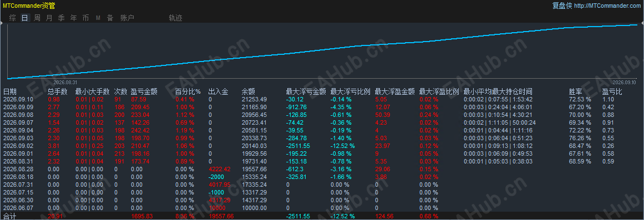Click the 最大浮亏比例 column header

click(351, 91)
